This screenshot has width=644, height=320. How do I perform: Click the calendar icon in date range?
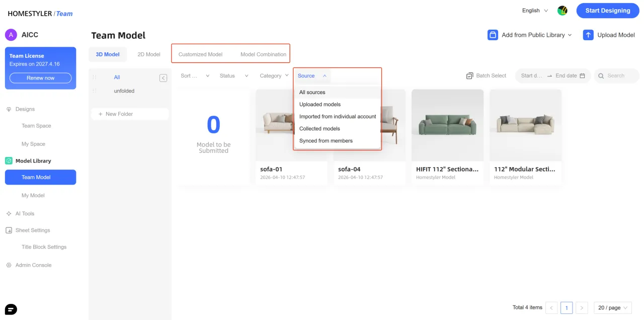point(582,76)
